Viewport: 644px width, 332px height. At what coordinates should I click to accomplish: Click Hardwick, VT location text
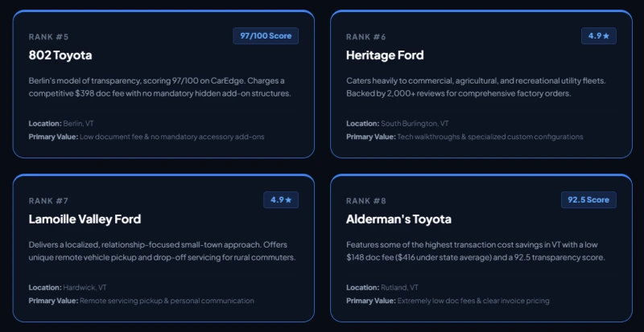click(85, 288)
